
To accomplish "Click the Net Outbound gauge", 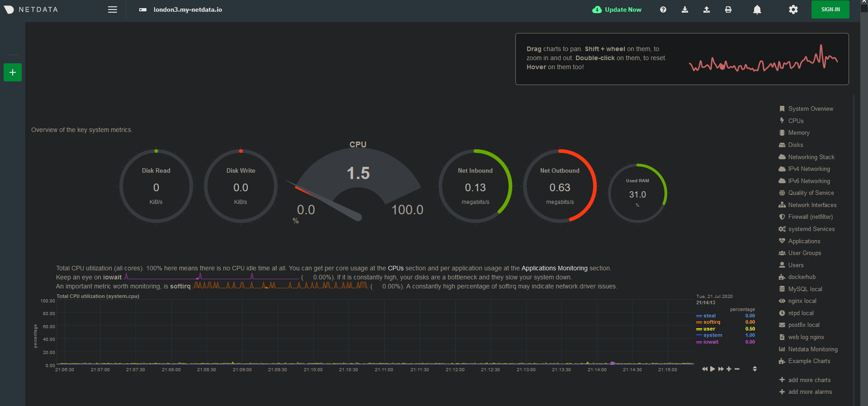I will 560,186.
